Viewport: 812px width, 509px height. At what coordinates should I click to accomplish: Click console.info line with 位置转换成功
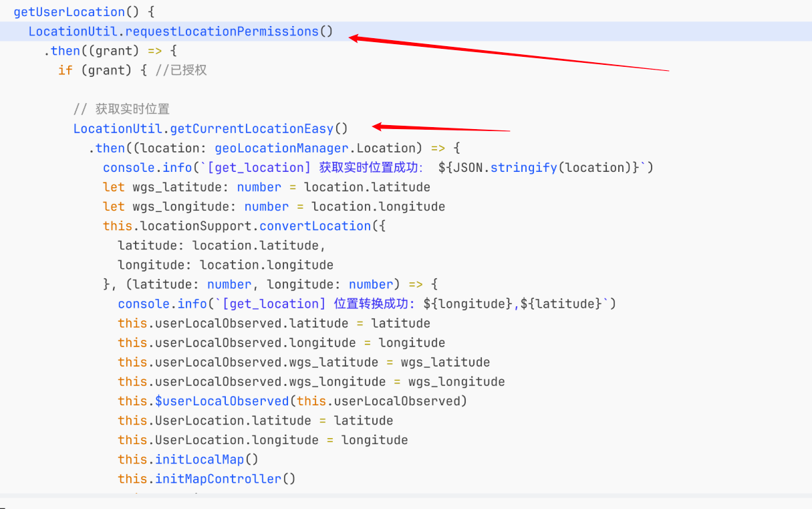point(367,303)
